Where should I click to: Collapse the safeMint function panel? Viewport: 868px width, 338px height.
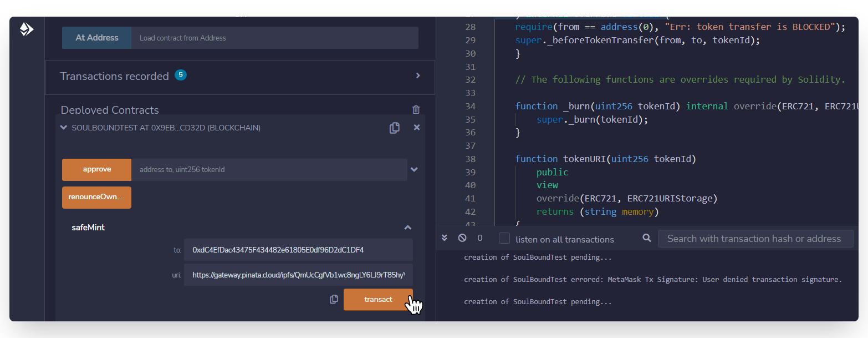point(407,228)
